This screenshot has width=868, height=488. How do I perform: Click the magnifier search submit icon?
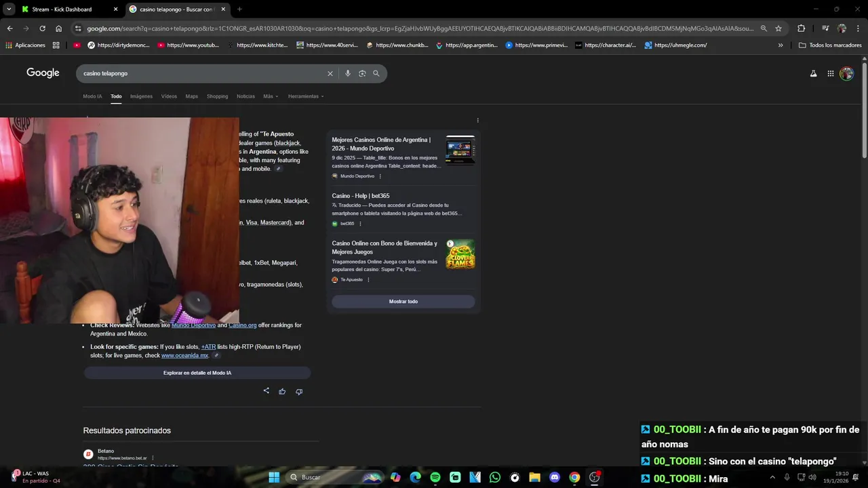click(376, 73)
